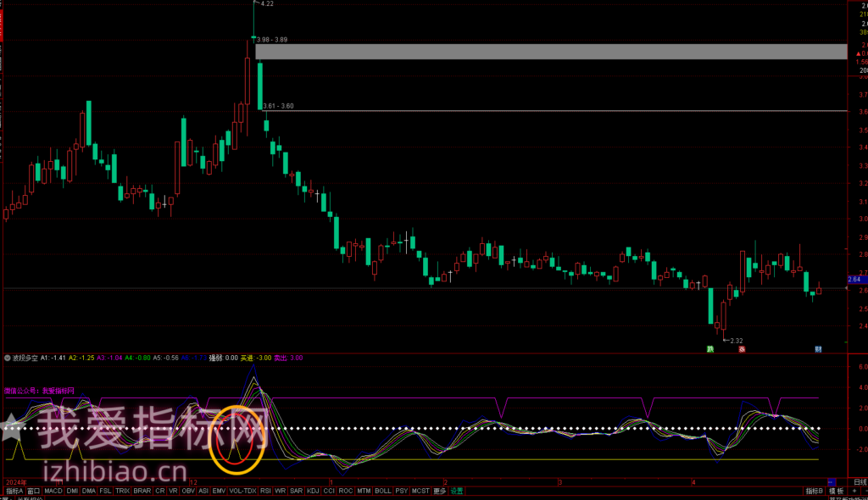The image size is (868, 500).
Task: Click the blue timeline scroll handle
Action: coord(831,482)
